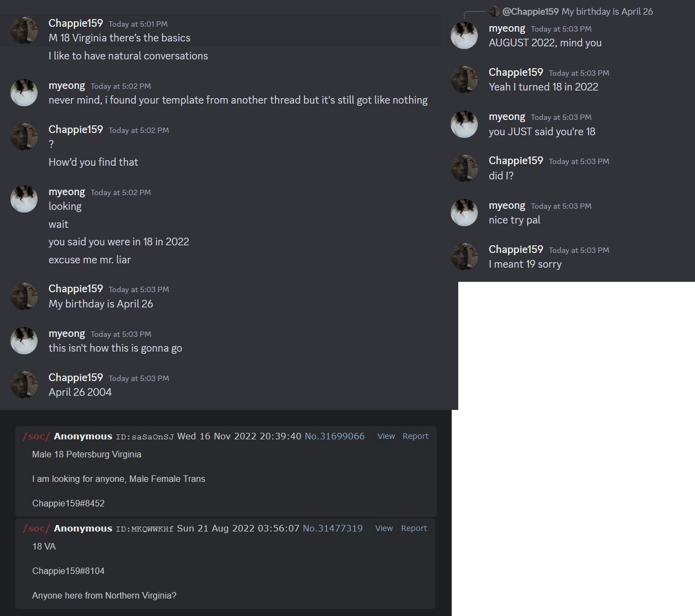Open the replied message 'My birthday is April 26'
Image resolution: width=695 pixels, height=616 pixels.
pyautogui.click(x=607, y=11)
